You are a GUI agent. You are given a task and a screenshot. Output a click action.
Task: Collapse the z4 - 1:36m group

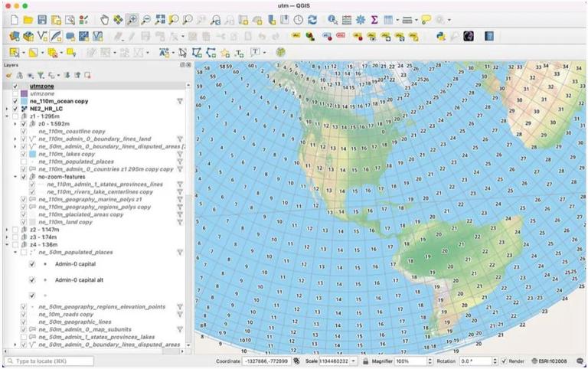7,244
